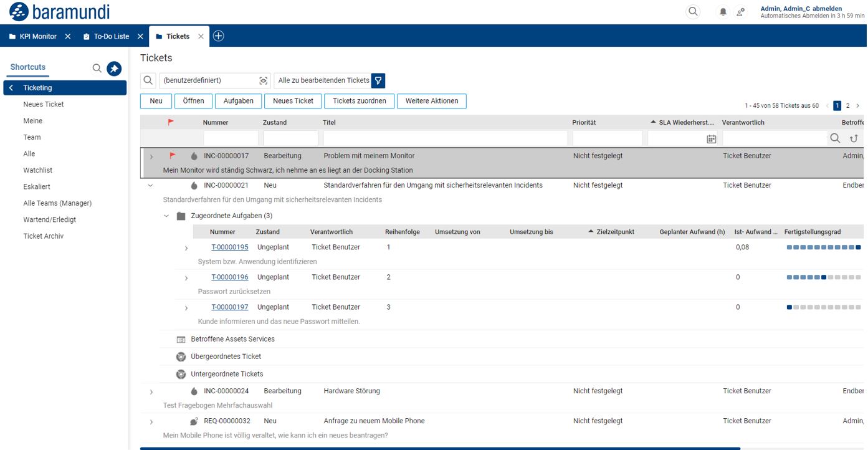The image size is (868, 450).
Task: Expand ticket INC-00000024 details
Action: 151,391
